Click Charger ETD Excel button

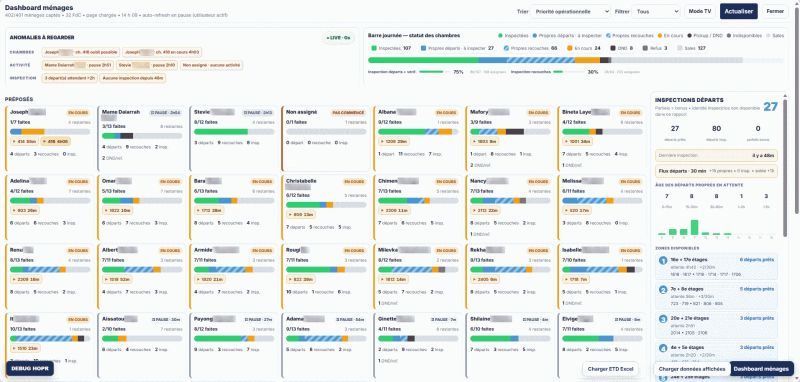(x=610, y=368)
